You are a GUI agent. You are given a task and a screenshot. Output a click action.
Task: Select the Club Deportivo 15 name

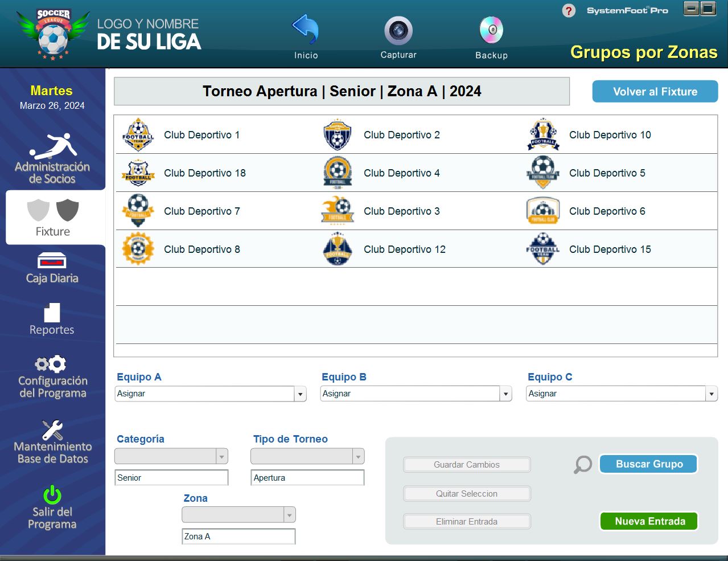click(610, 249)
